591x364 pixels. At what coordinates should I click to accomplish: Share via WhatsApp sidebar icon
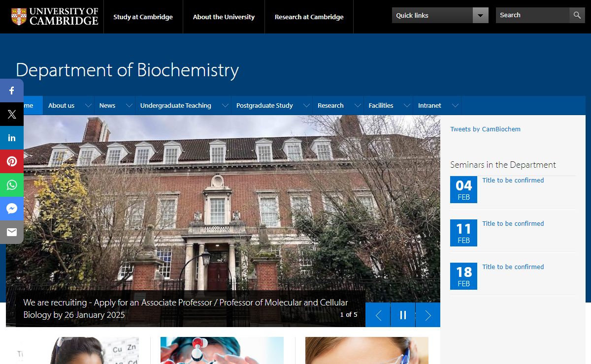[x=12, y=185]
